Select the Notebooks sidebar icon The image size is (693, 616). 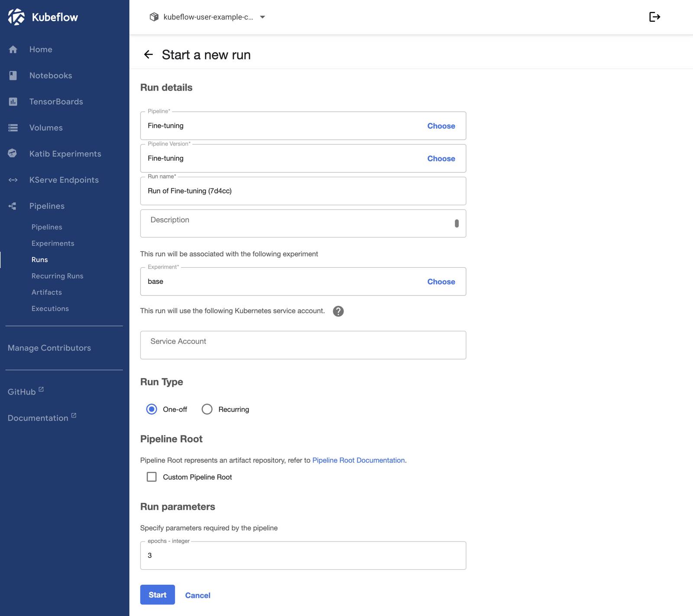point(13,75)
